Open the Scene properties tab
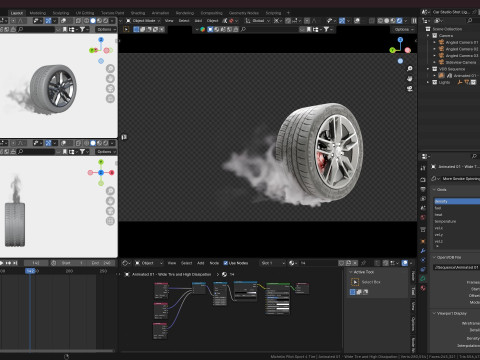Viewport: 480px width, 360px height. (x=423, y=208)
